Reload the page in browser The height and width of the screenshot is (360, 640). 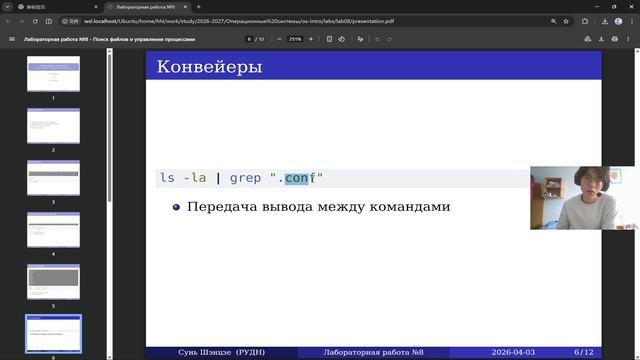[35, 21]
